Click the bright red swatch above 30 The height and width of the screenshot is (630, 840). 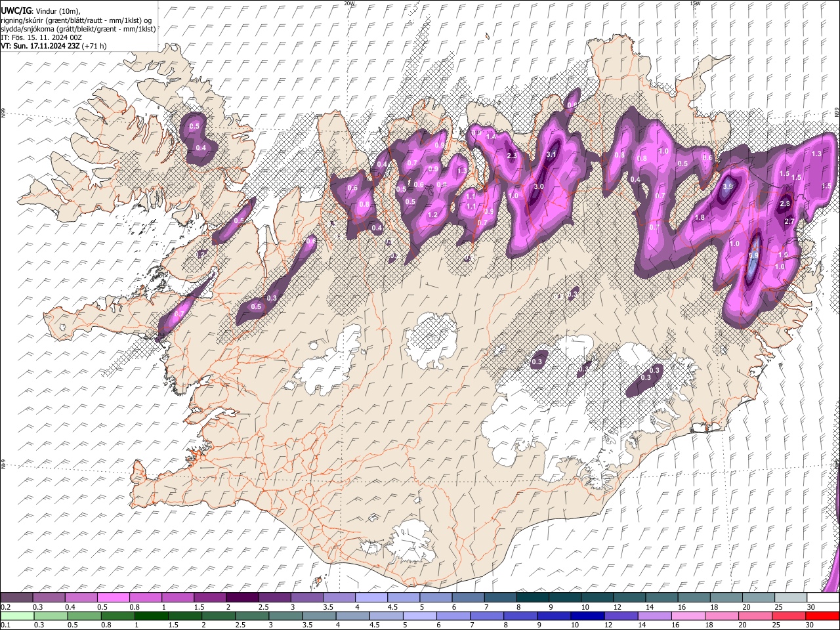click(822, 616)
